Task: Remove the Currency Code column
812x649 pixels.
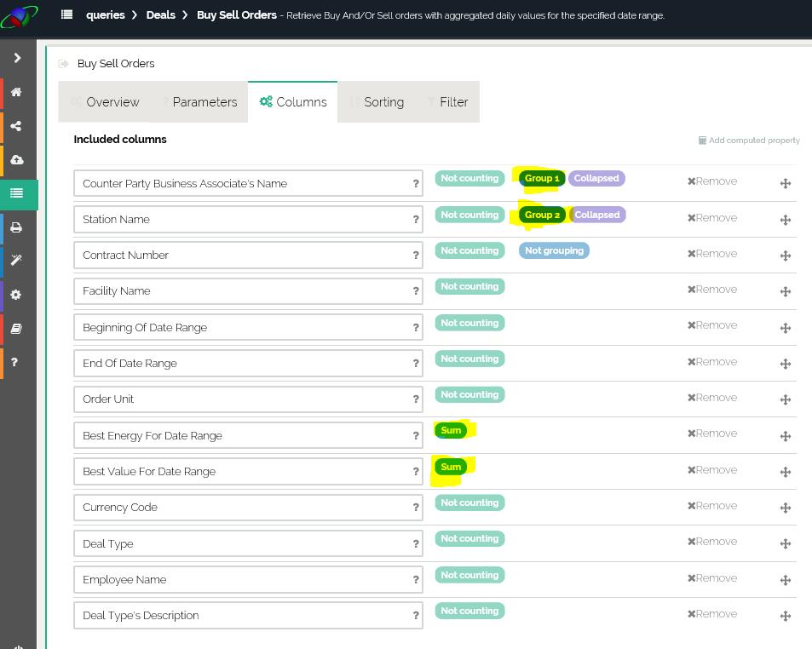Action: point(712,506)
